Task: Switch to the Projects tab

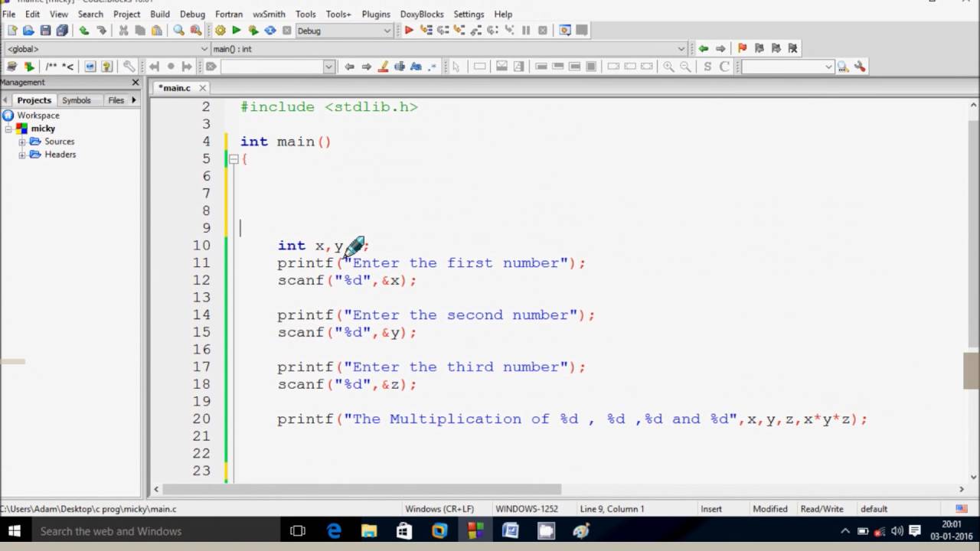Action: (34, 100)
